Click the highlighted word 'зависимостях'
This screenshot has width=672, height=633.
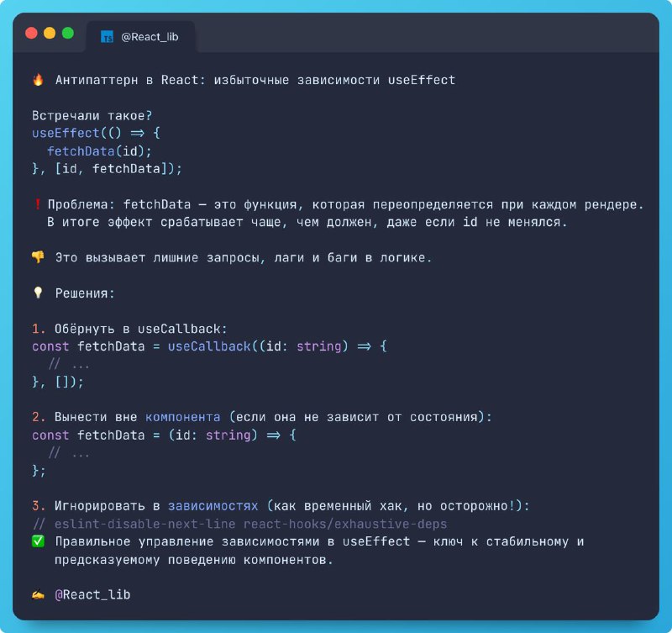pyautogui.click(x=213, y=506)
